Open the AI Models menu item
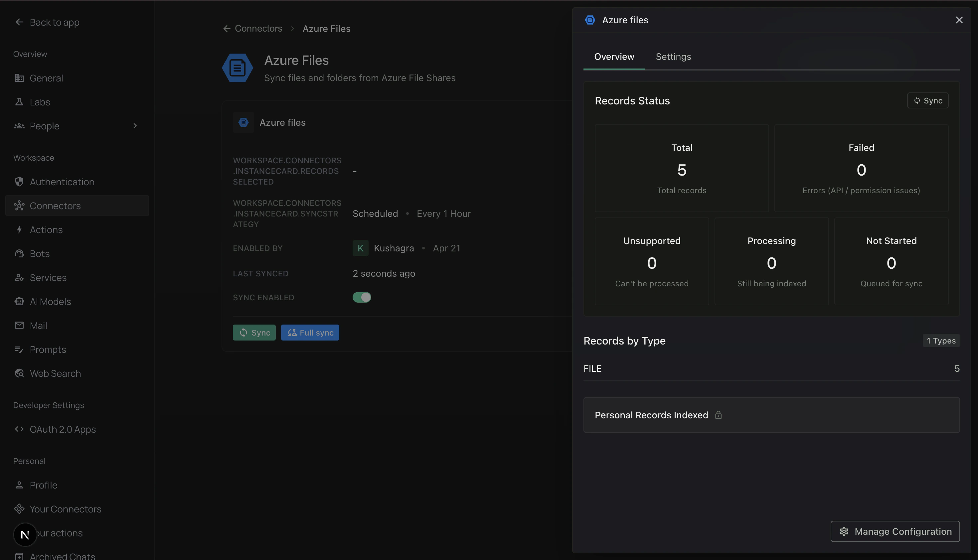This screenshot has height=560, width=978. [x=77, y=302]
